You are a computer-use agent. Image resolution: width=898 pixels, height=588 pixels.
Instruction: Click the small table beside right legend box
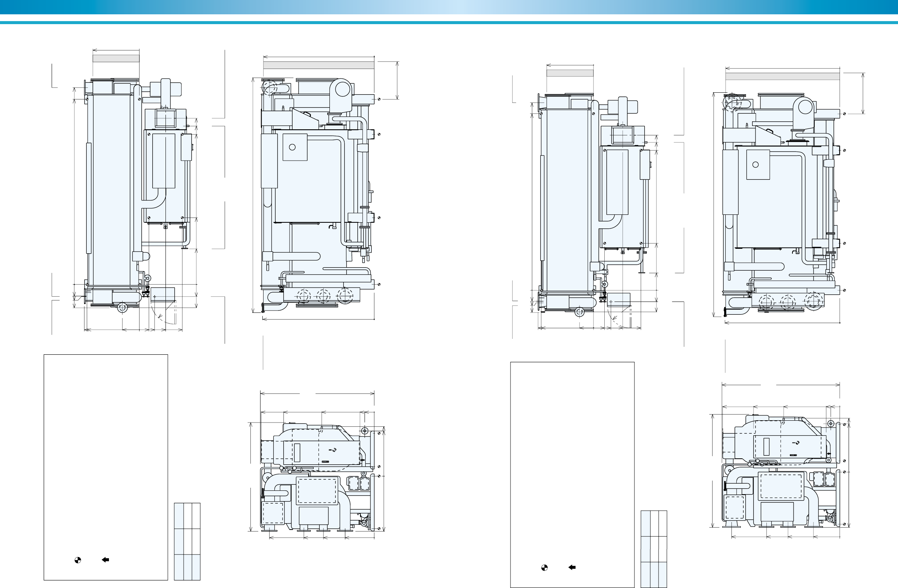[x=654, y=549]
